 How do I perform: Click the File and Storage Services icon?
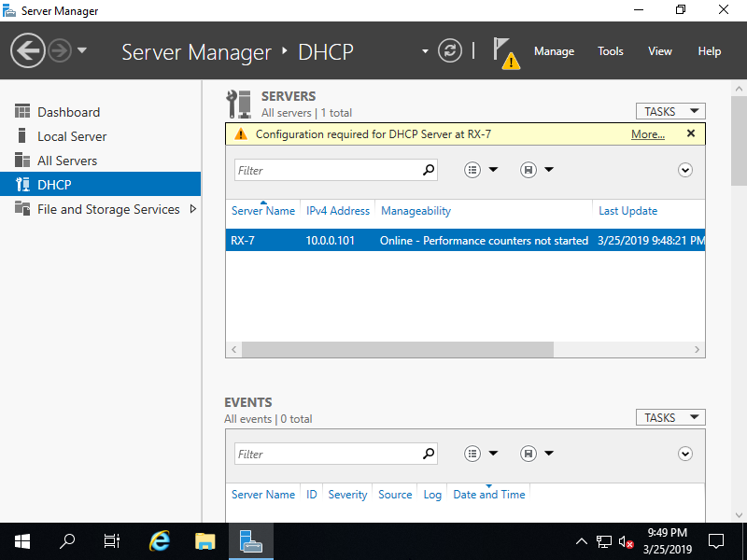(21, 208)
